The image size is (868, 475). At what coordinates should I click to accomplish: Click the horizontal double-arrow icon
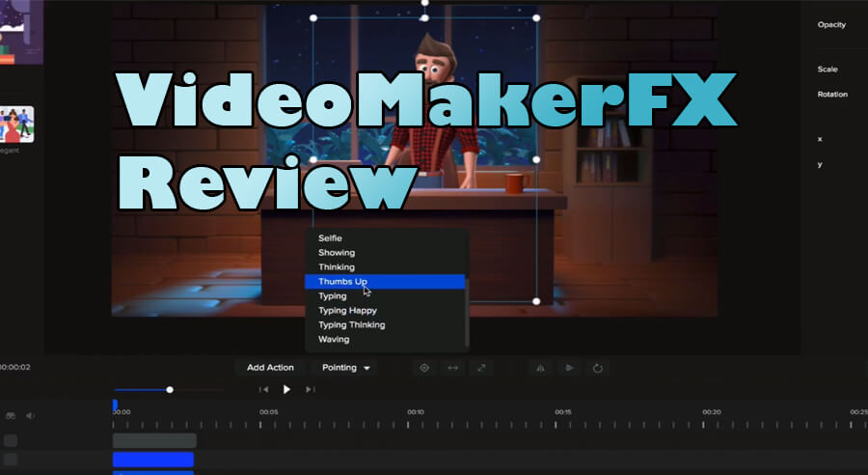453,368
